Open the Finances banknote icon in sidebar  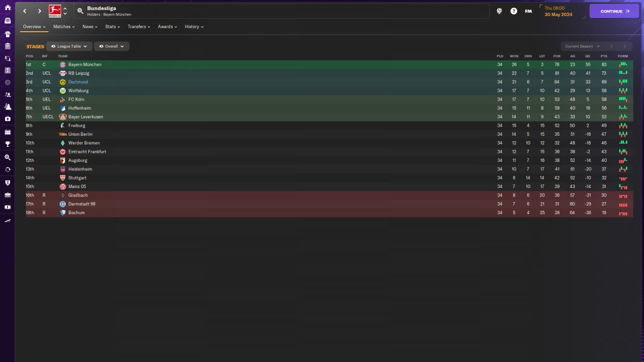click(8, 207)
